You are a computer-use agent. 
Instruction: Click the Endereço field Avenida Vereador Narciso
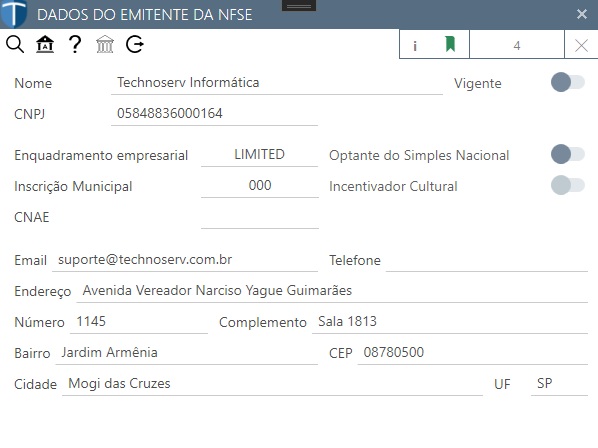pyautogui.click(x=332, y=291)
